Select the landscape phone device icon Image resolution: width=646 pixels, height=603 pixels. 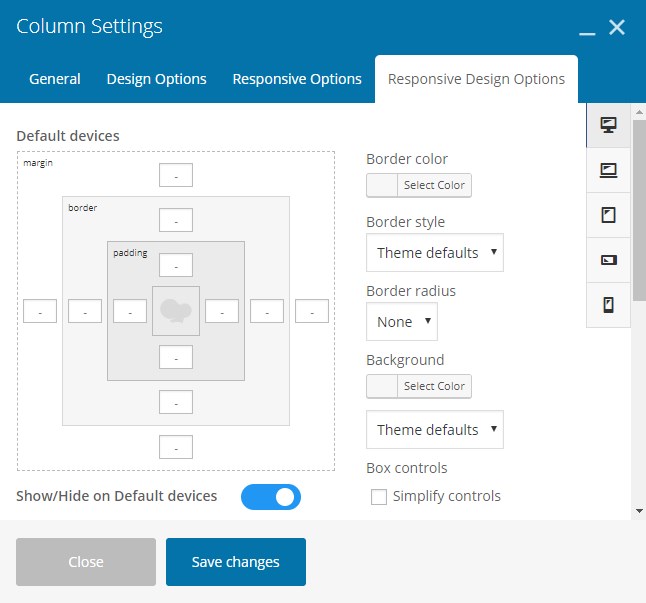[608, 260]
